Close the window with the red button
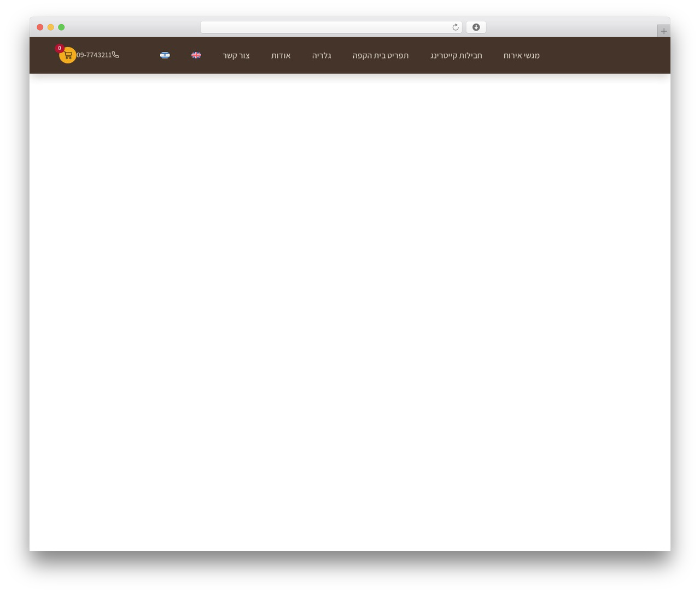The image size is (700, 593). coord(40,27)
